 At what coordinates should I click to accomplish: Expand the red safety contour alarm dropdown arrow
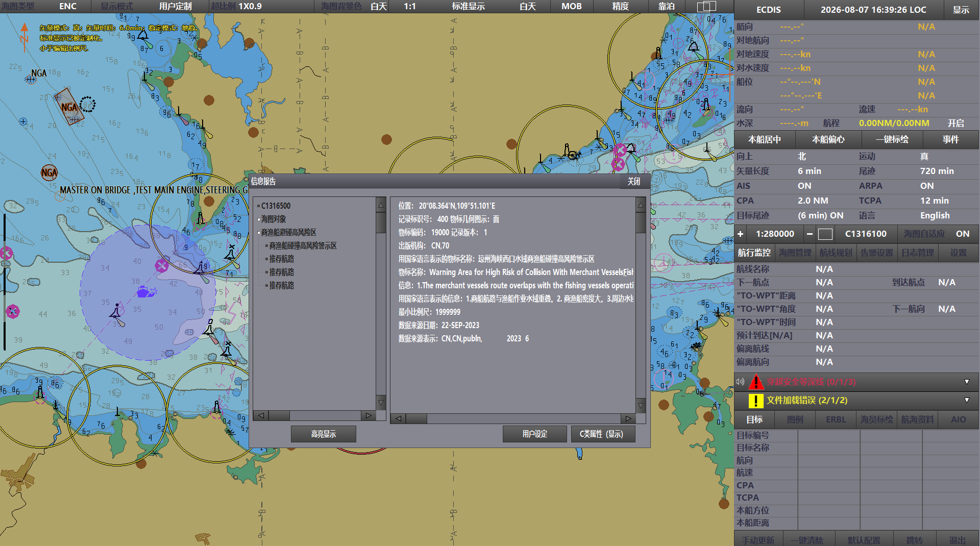967,382
